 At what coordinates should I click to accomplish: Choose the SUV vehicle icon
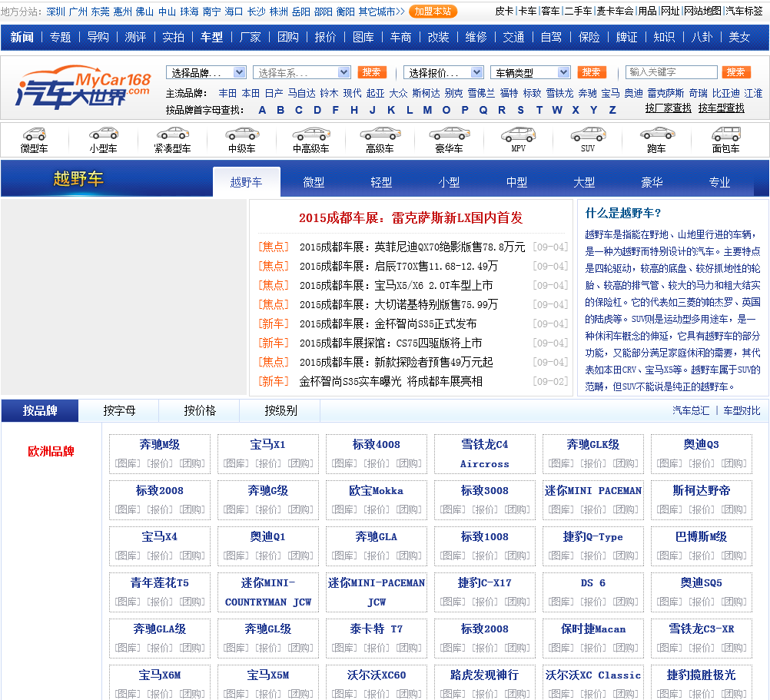pyautogui.click(x=588, y=134)
